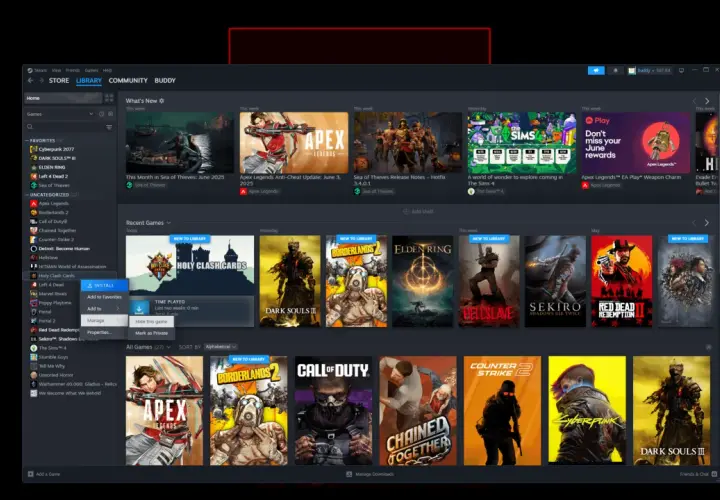This screenshot has width=720, height=500.
Task: Open Chained Together cover in All Games
Action: point(418,410)
